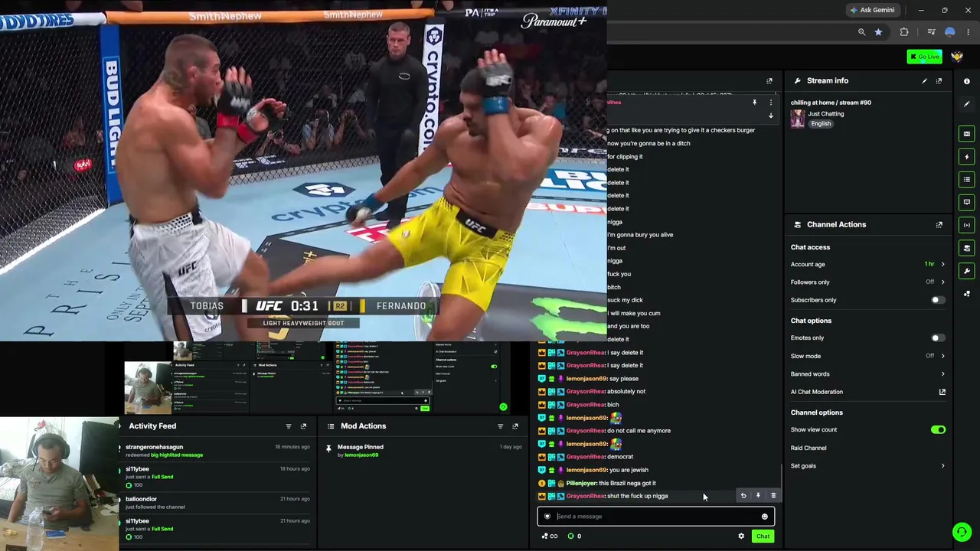
Task: Pop out the Stream info panel
Action: (939, 81)
